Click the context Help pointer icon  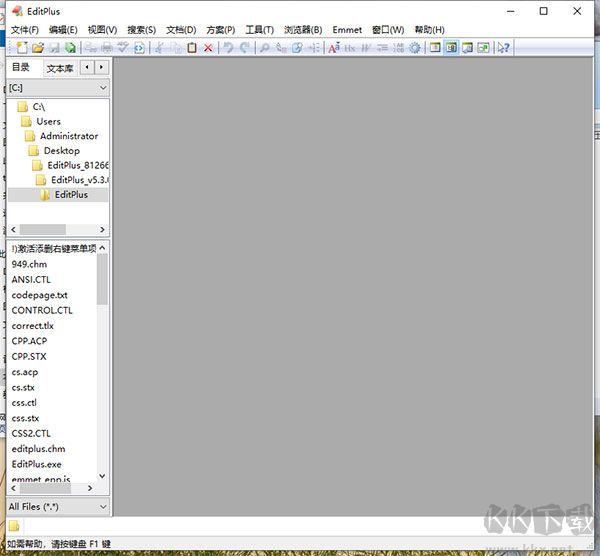tap(504, 48)
